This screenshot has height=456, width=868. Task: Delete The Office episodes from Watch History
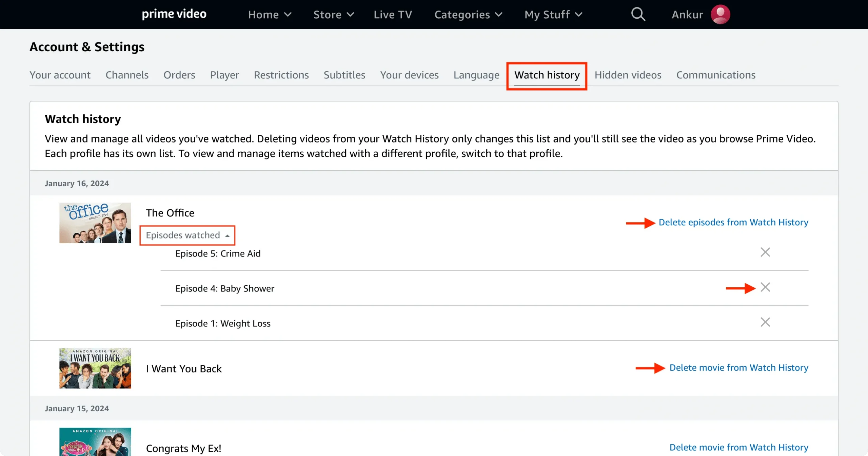[734, 222]
